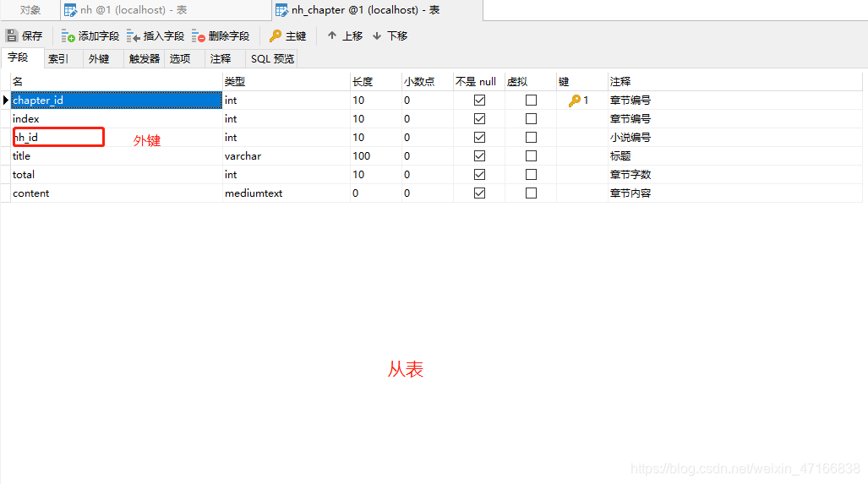The image size is (868, 484).
Task: Click the Delete Field (删除字段) icon
Action: tap(198, 36)
